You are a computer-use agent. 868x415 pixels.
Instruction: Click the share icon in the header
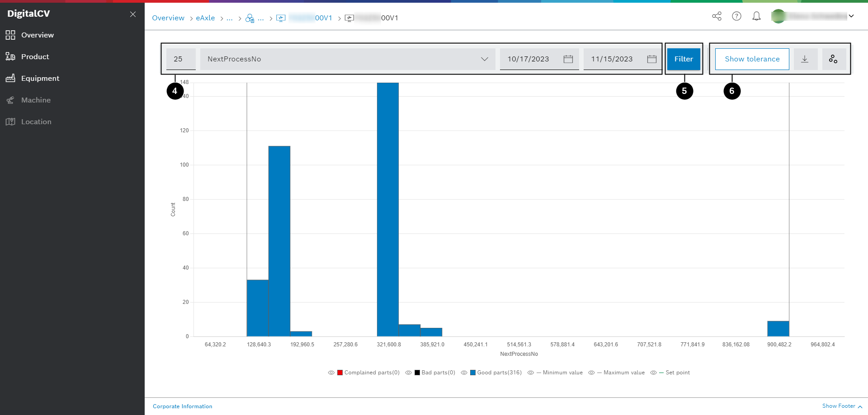[x=717, y=16]
